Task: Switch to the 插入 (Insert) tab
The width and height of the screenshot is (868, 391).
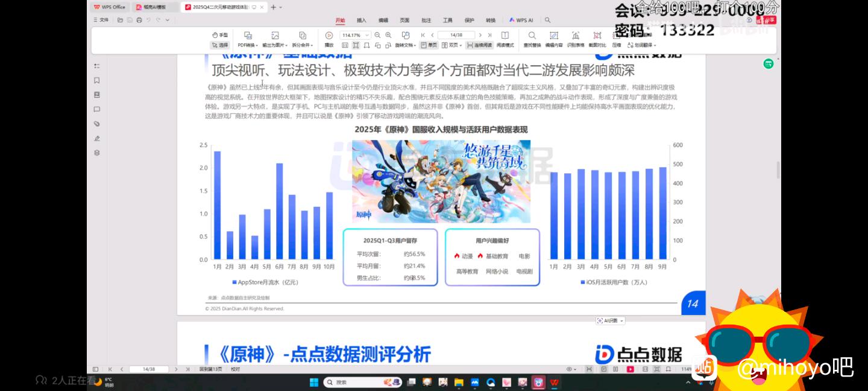Action: pos(362,20)
